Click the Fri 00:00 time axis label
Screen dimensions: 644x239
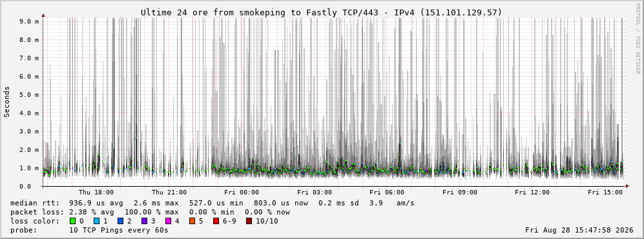(242, 192)
